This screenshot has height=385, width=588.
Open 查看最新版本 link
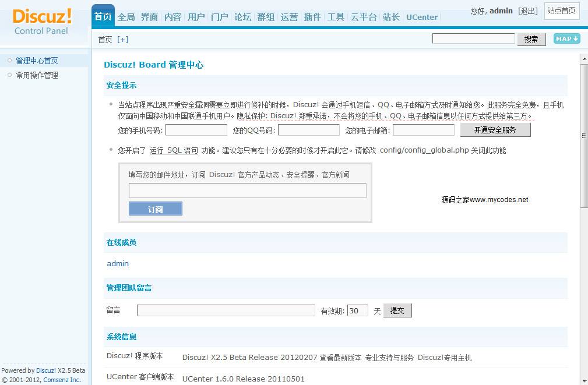(339, 357)
